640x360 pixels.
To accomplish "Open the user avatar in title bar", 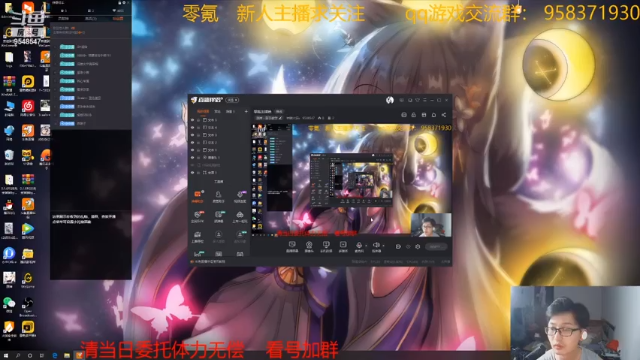I will tap(390, 100).
